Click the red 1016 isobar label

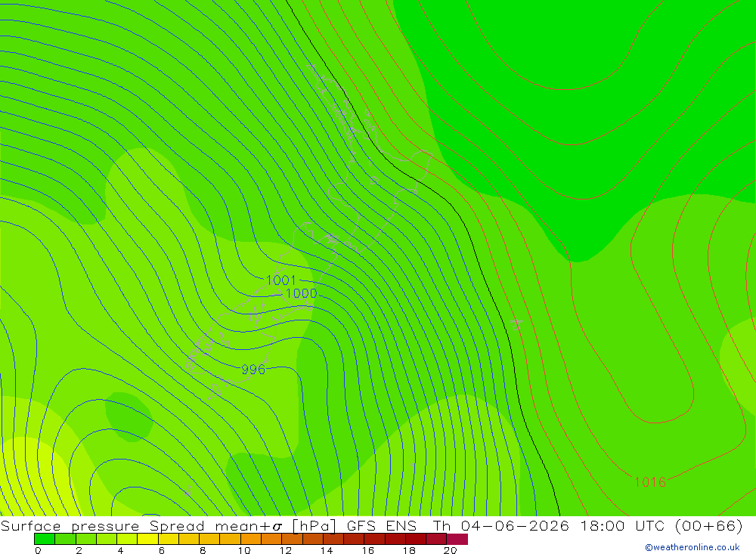[x=650, y=482]
